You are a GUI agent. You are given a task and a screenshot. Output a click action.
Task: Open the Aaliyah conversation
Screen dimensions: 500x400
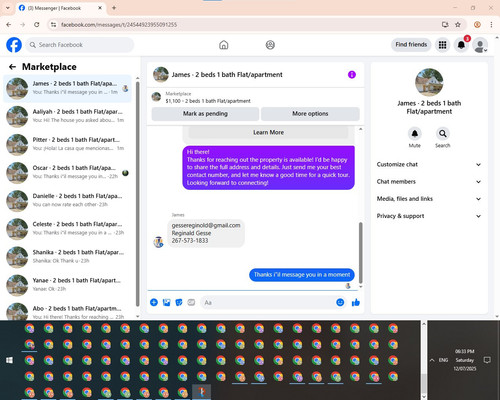pyautogui.click(x=67, y=116)
